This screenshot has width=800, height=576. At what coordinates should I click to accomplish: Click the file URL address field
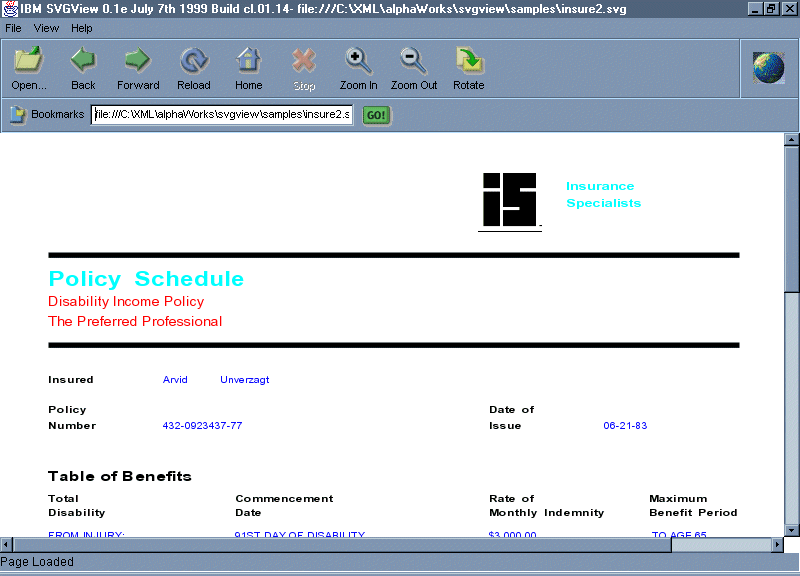(221, 115)
